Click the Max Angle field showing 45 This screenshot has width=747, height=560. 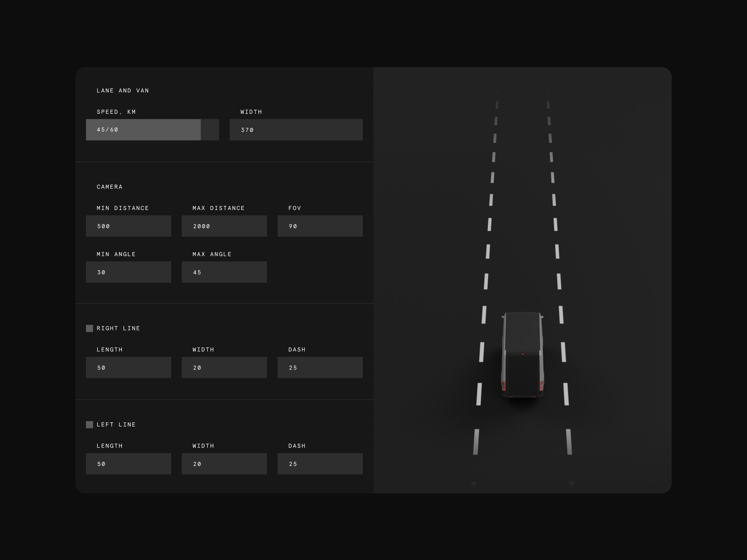tap(224, 272)
